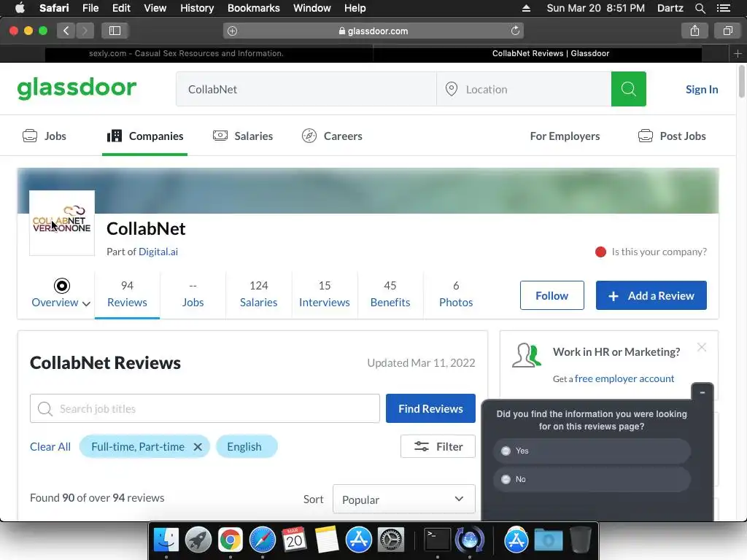Click the green search magnifier button
This screenshot has height=560, width=747.
(x=628, y=89)
